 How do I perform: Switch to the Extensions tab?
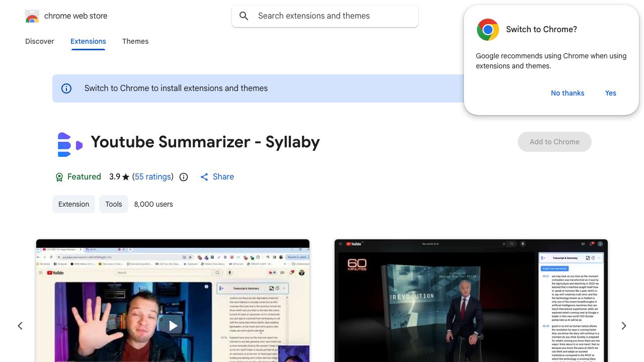(88, 41)
